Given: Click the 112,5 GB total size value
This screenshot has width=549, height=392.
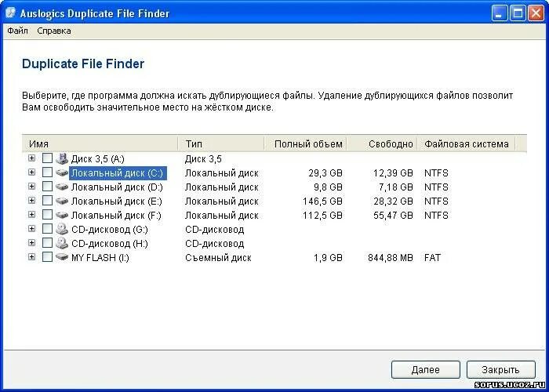Looking at the screenshot, I should pos(322,216).
